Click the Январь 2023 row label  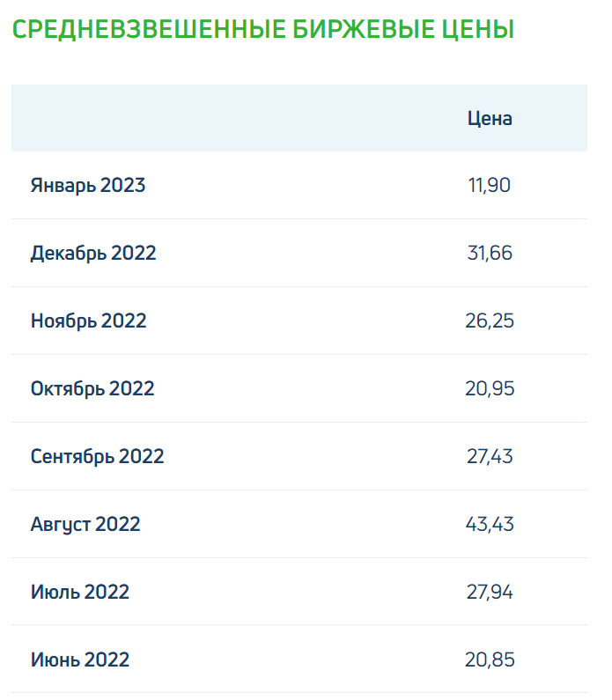88,186
